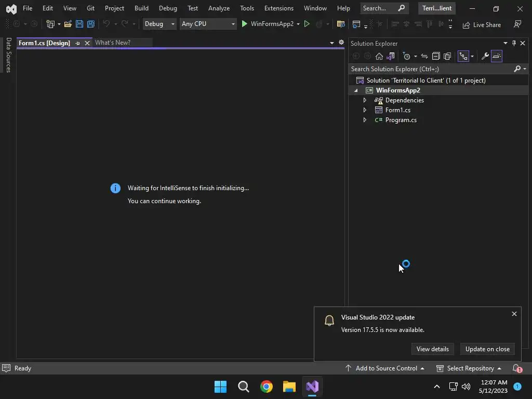Open Select Repository menu
Viewport: 532px width, 399px height.
(x=469, y=368)
